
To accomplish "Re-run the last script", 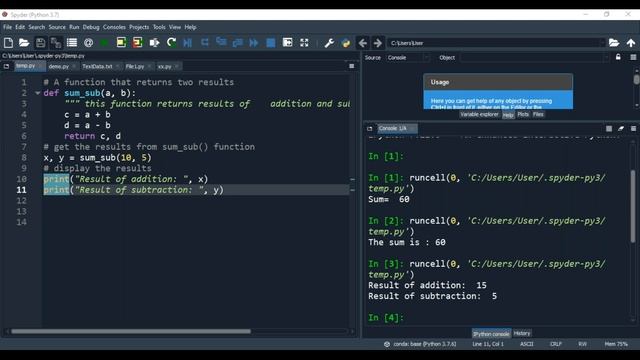I will click(x=171, y=42).
